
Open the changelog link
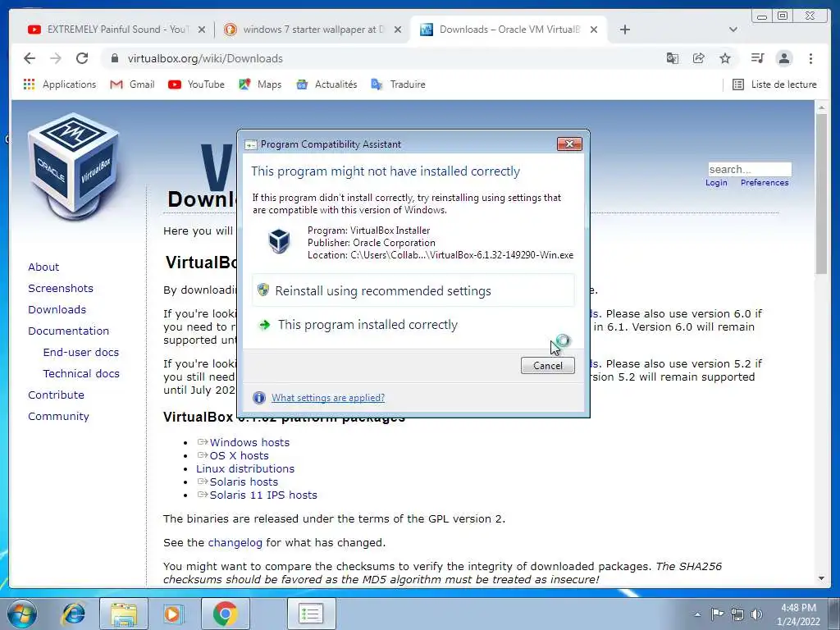point(235,543)
